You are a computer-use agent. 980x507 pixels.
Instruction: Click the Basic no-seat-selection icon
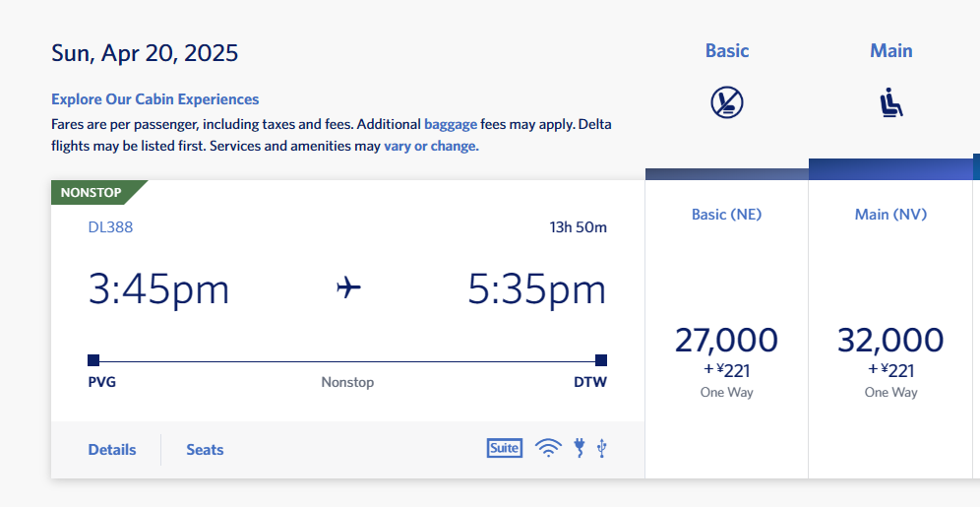pos(727,102)
